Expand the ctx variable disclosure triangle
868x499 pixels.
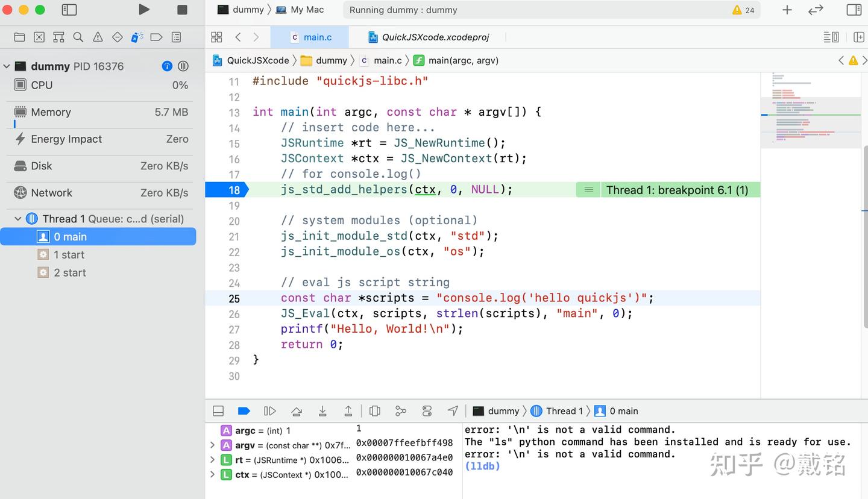(x=212, y=474)
